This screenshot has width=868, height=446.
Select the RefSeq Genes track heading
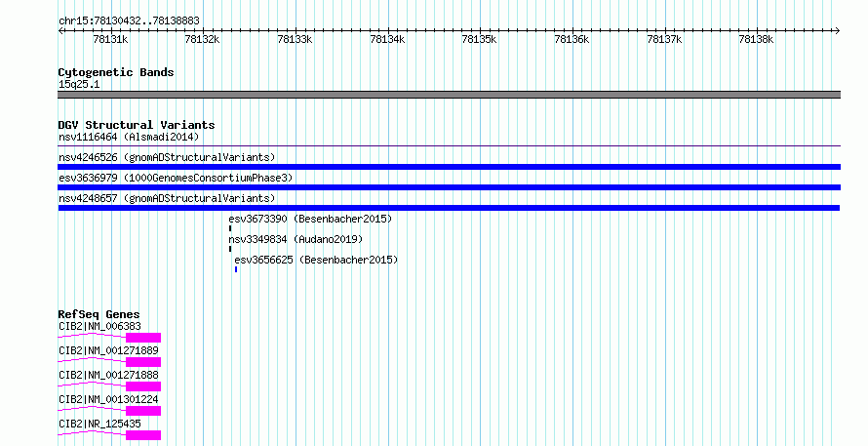coord(99,314)
